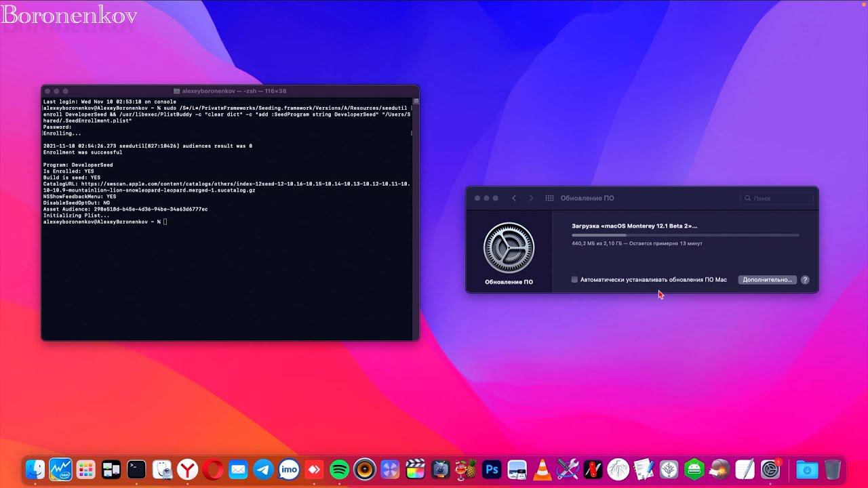Launch Spotify from the Dock
The image size is (868, 488).
pos(339,469)
